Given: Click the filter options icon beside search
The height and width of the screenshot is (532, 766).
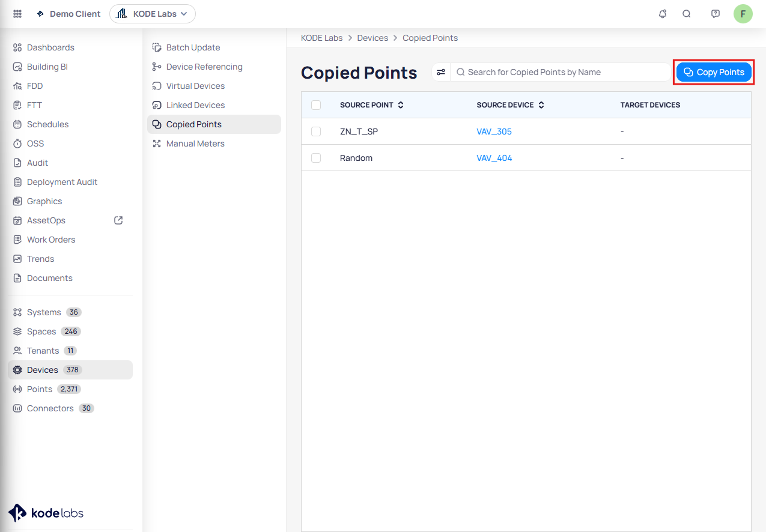Looking at the screenshot, I should click(441, 72).
